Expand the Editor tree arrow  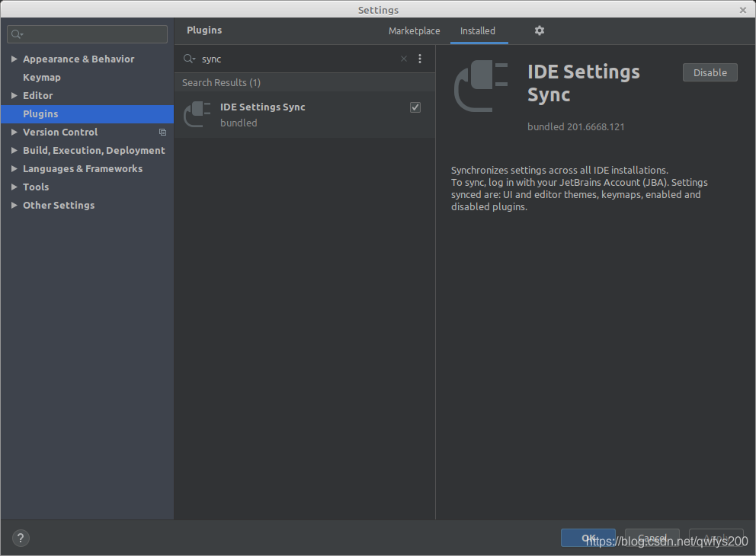[x=14, y=95]
